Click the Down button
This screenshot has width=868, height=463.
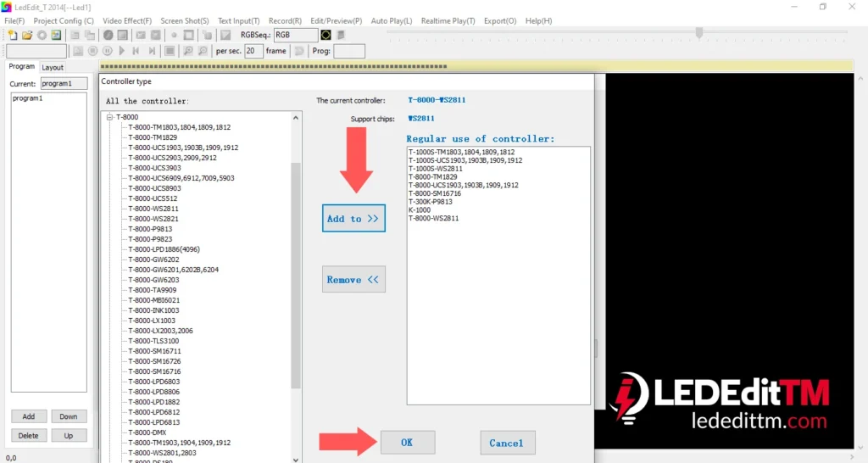[69, 416]
